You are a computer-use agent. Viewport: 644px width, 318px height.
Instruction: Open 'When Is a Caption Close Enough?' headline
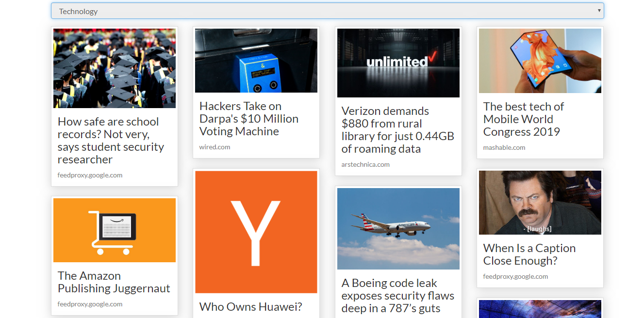pos(529,254)
